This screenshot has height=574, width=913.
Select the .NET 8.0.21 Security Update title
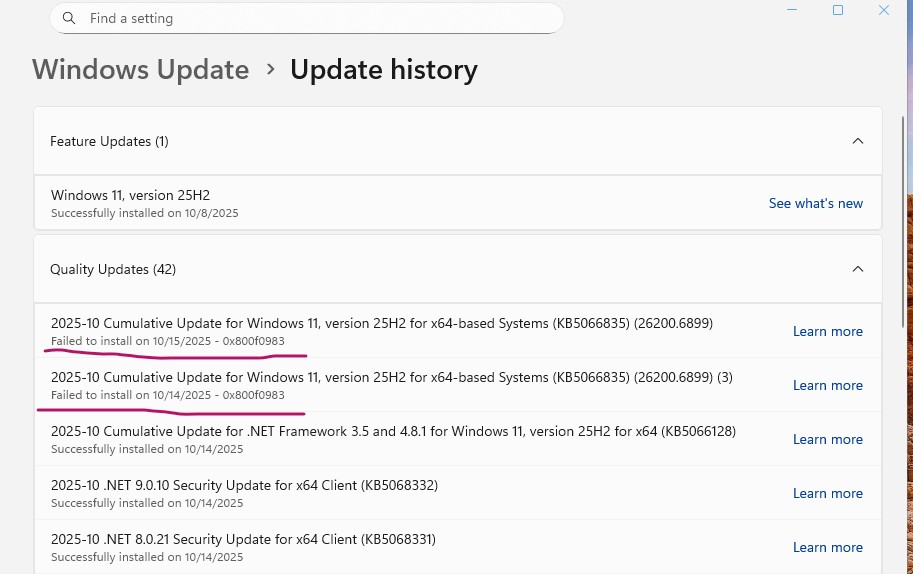coord(243,539)
